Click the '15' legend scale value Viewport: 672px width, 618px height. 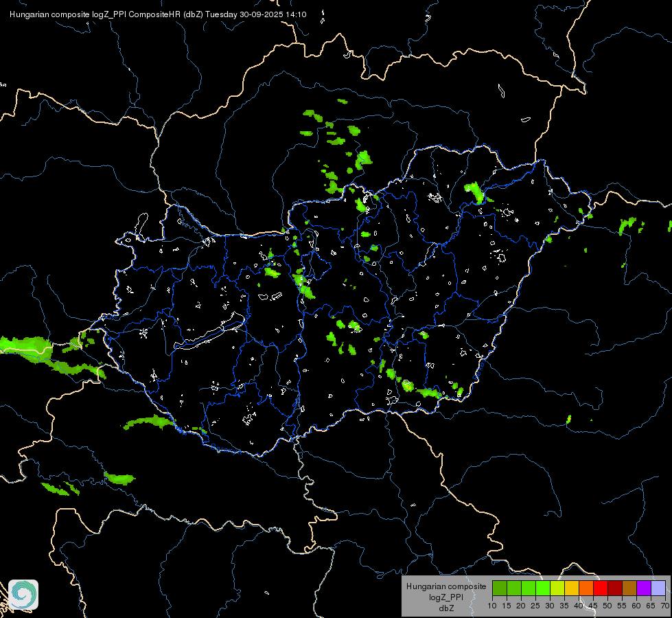point(507,606)
